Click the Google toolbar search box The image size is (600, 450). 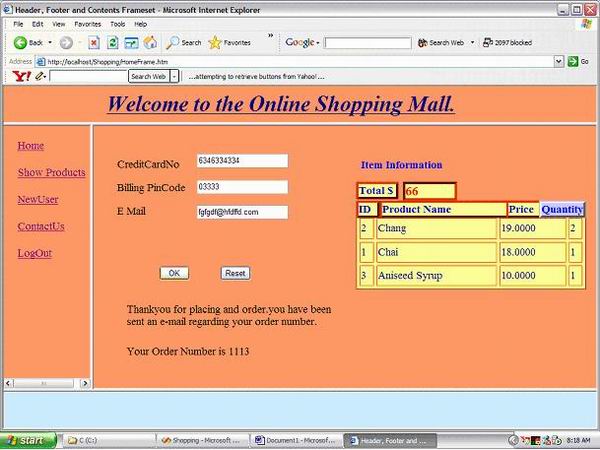368,43
